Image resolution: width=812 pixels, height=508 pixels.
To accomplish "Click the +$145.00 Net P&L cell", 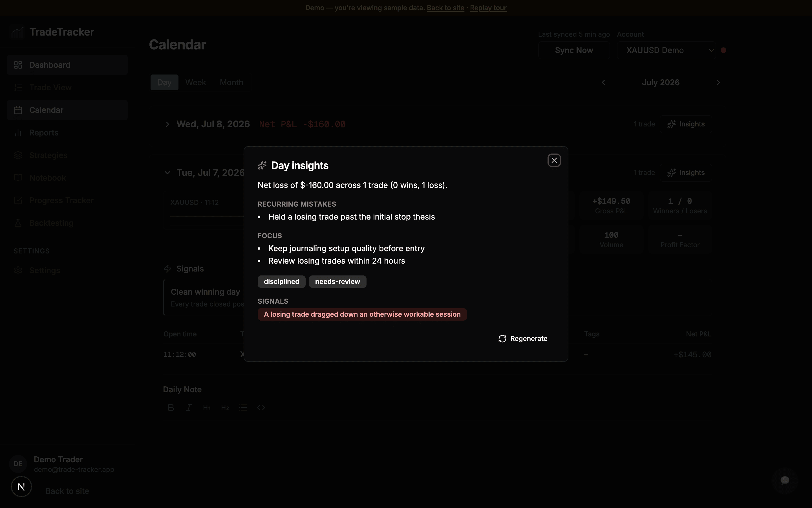I will (x=692, y=354).
